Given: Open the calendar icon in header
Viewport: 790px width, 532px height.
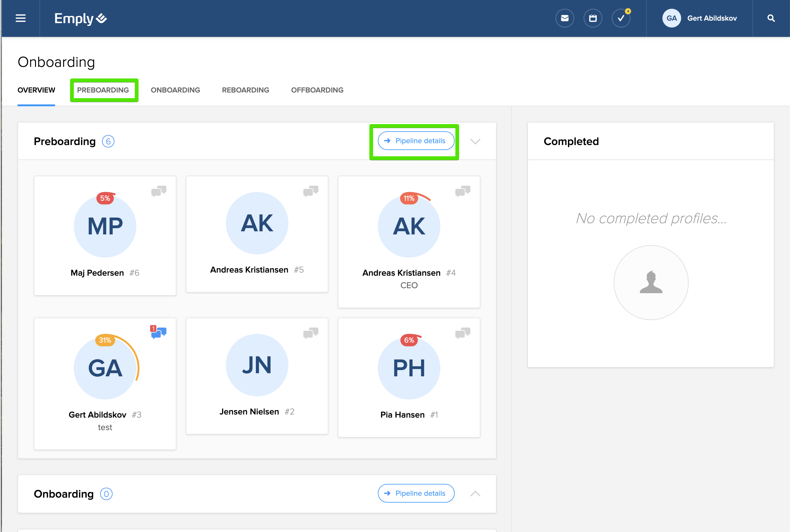Looking at the screenshot, I should click(x=593, y=18).
